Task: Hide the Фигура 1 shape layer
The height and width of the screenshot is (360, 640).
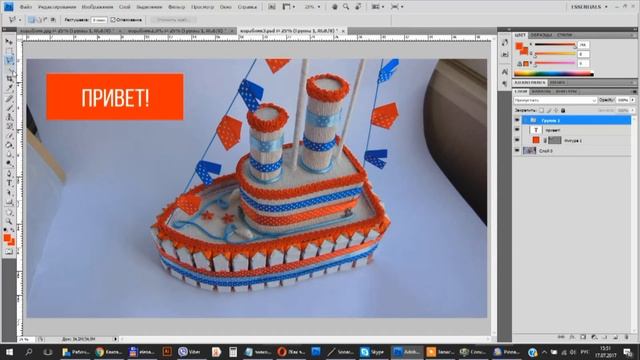Action: click(x=517, y=140)
